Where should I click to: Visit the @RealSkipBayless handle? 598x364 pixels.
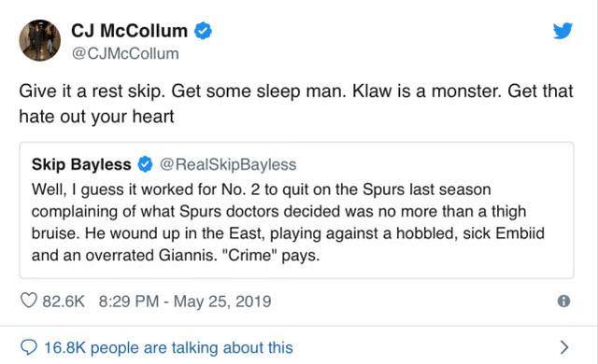228,164
